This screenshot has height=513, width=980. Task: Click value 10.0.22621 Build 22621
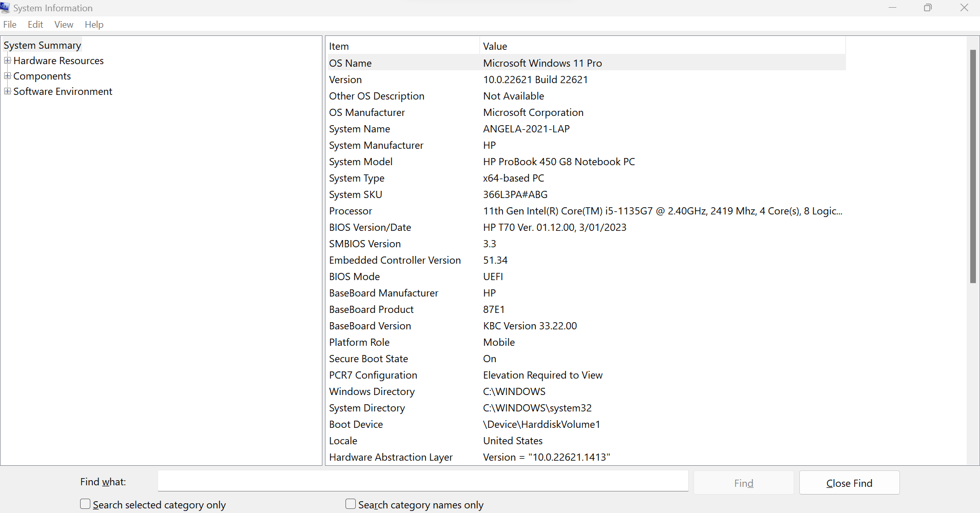535,80
